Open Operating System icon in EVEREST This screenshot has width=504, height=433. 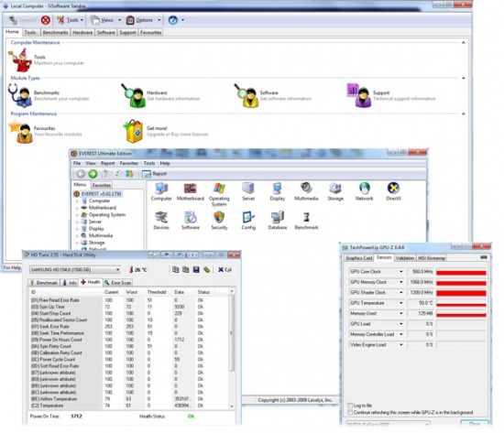pos(219,189)
